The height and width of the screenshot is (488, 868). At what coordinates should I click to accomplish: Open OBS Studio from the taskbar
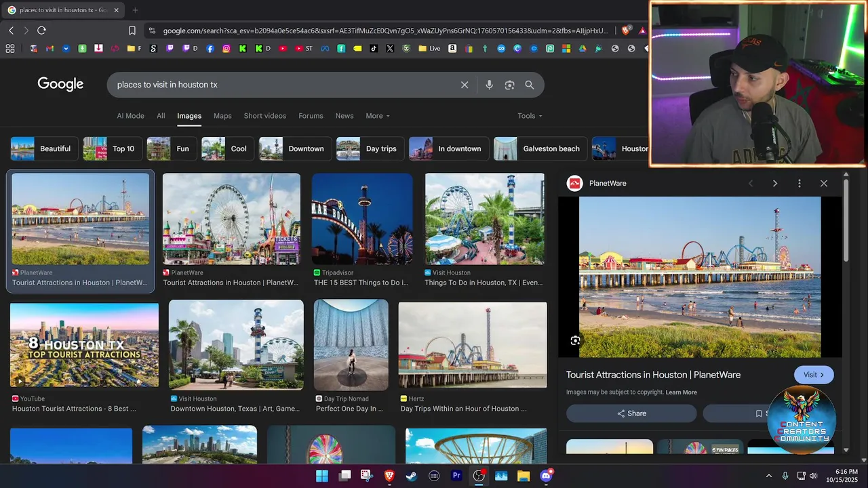point(479,476)
